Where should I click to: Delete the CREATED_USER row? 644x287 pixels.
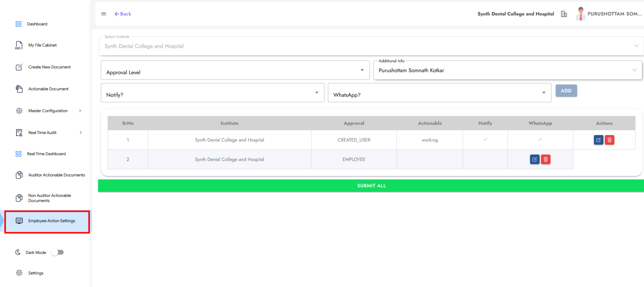point(610,140)
